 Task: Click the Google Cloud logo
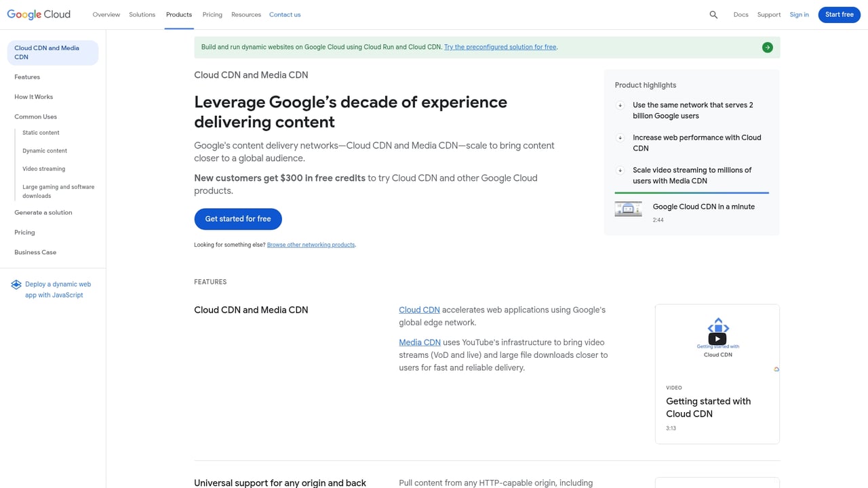click(39, 14)
